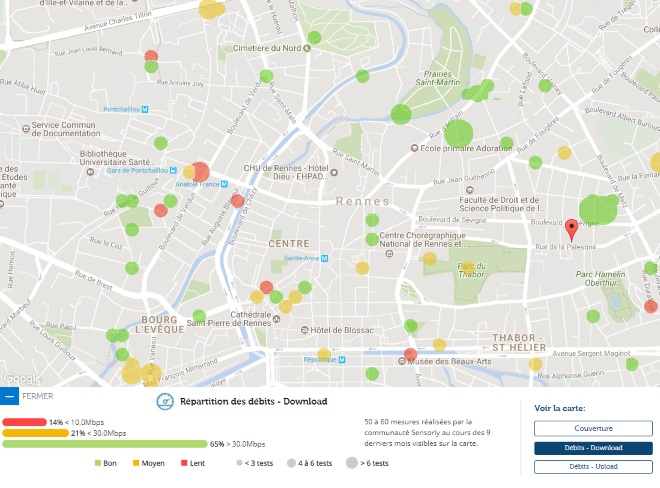Click the FERMER label to close panel
Screen dimensions: 660x488
pos(38,396)
